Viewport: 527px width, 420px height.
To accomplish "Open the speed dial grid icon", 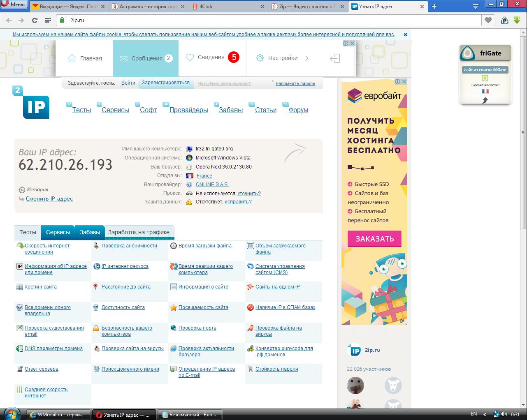I will (x=48, y=20).
